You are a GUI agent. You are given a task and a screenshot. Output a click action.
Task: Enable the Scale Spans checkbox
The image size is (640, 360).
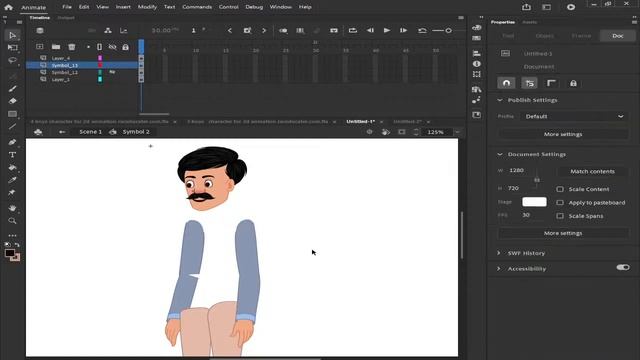click(560, 216)
